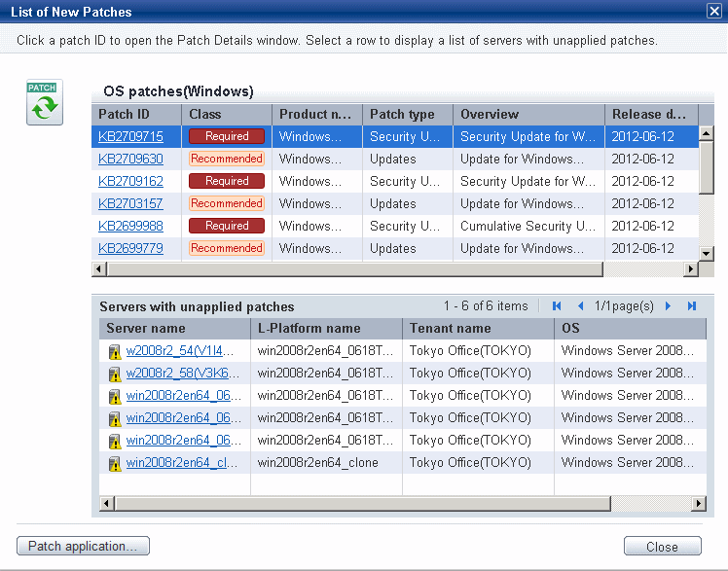Image resolution: width=728 pixels, height=571 pixels.
Task: Sort patches by Overview column header
Action: [528, 114]
